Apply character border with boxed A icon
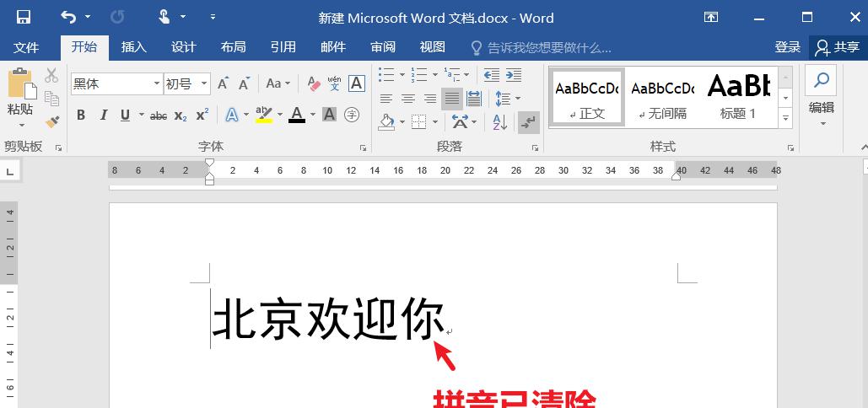Screen dimensions: 868x408 coord(357,84)
